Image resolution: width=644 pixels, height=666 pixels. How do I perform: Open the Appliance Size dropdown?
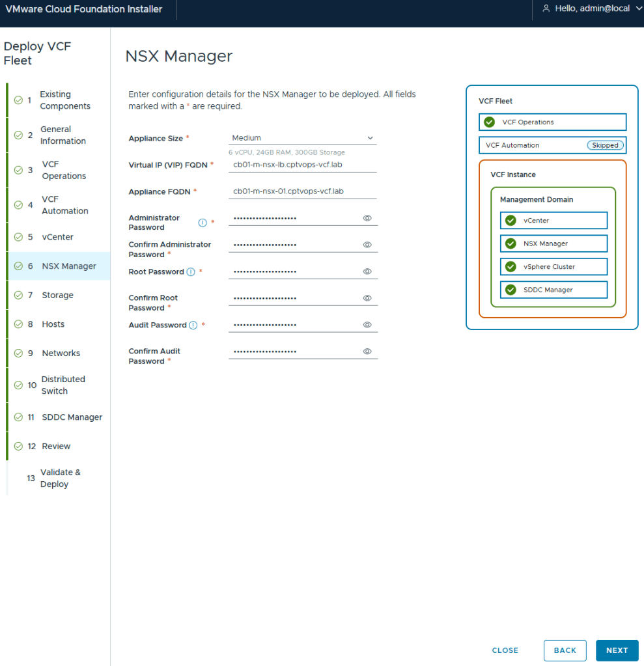click(303, 138)
